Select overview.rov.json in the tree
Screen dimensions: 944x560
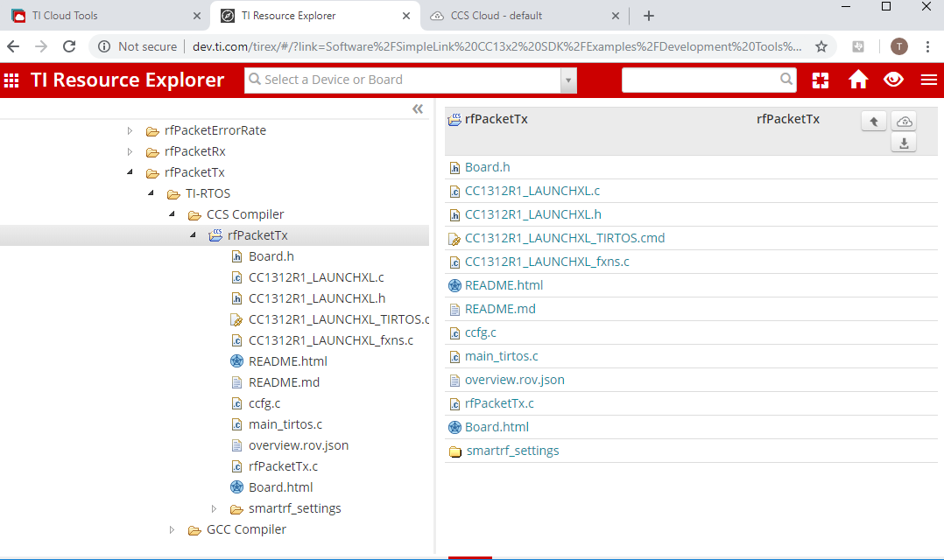tap(299, 445)
